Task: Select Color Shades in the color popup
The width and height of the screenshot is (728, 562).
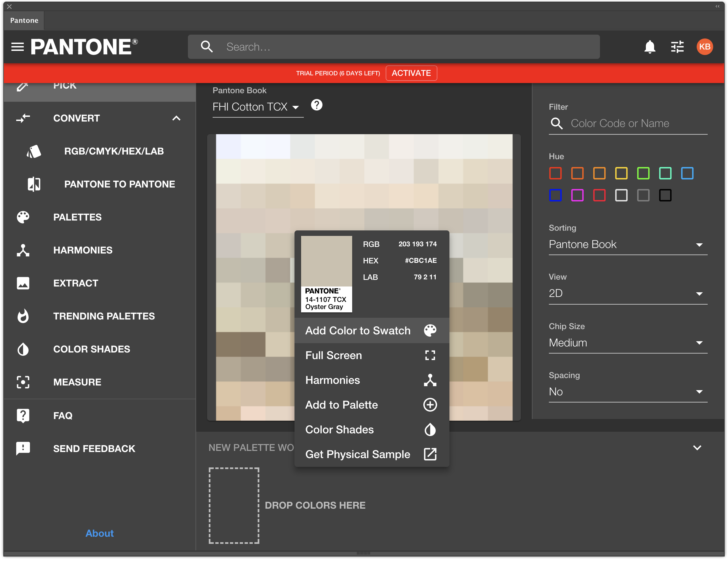Action: tap(372, 429)
